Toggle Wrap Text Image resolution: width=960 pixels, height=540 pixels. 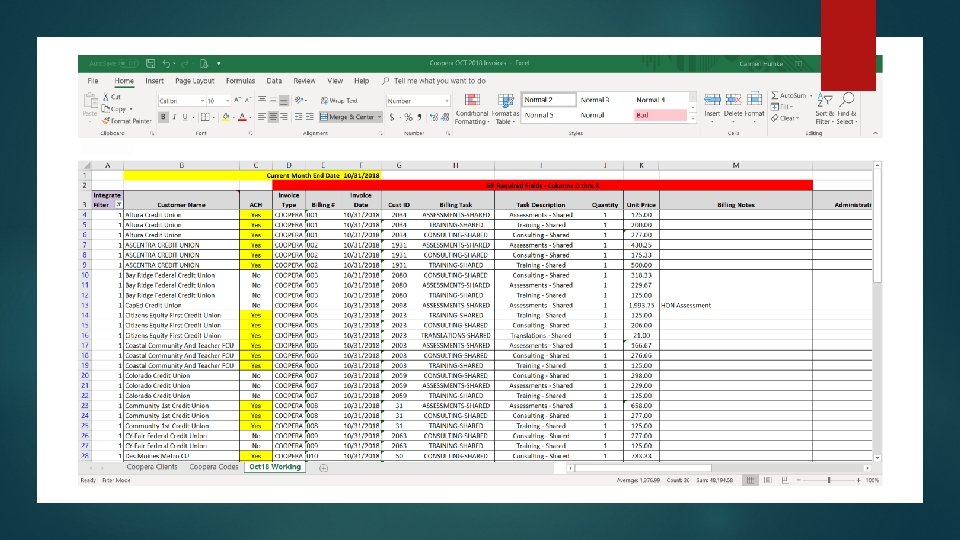coord(340,100)
